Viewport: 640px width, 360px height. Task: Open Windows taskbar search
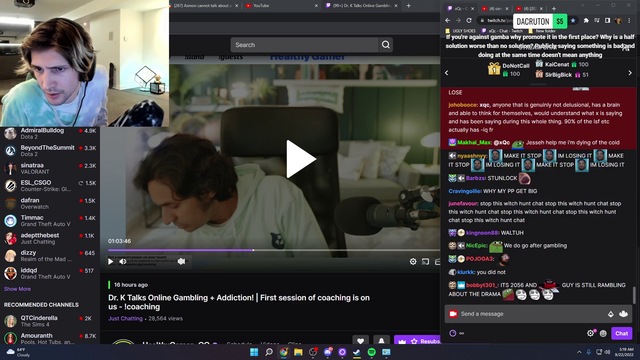(269, 352)
